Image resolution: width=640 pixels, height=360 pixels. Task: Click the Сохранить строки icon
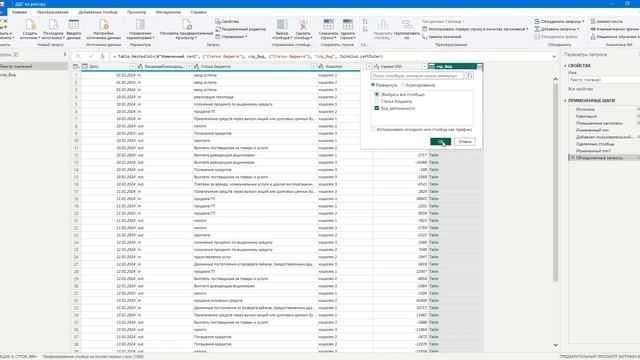pos(328,24)
